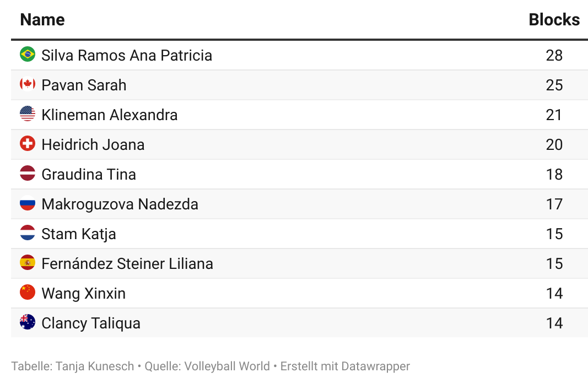This screenshot has width=588, height=378.
Task: Click the China flag icon
Action: coord(28,292)
